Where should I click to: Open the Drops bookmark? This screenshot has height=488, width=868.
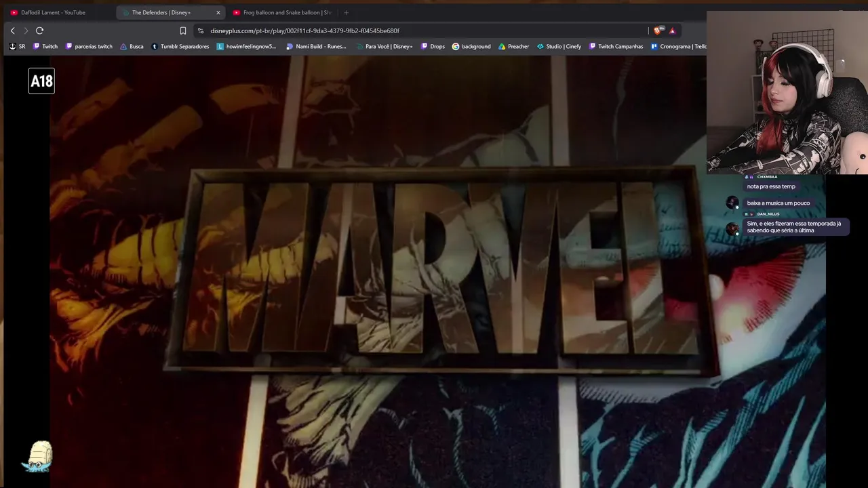pos(433,46)
